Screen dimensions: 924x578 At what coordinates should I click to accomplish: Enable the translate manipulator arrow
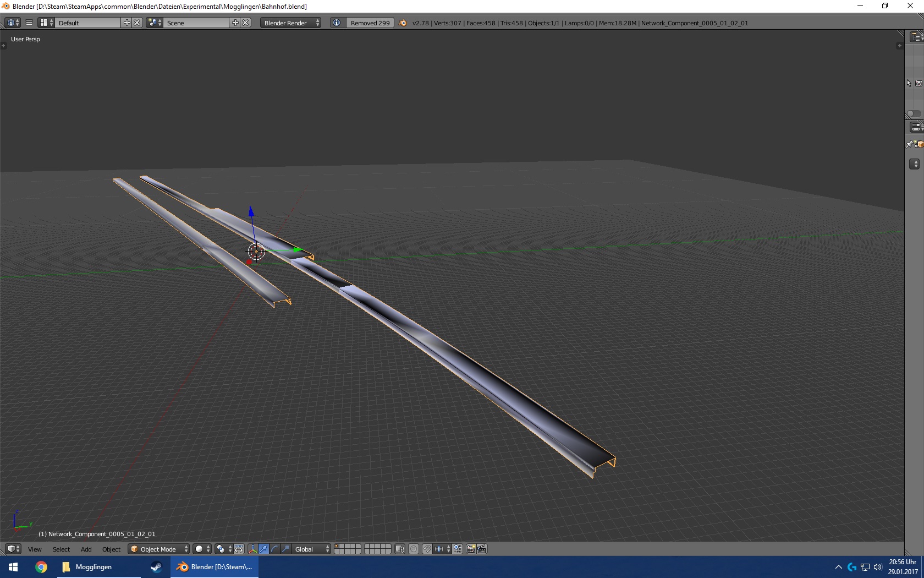tap(264, 549)
